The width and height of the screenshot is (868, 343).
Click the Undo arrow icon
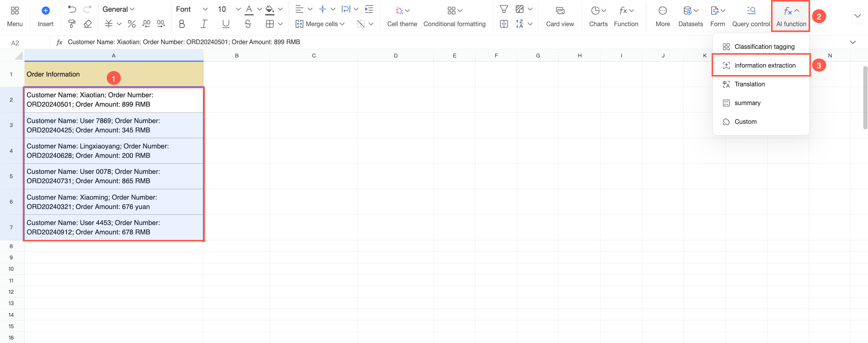pyautogui.click(x=72, y=9)
